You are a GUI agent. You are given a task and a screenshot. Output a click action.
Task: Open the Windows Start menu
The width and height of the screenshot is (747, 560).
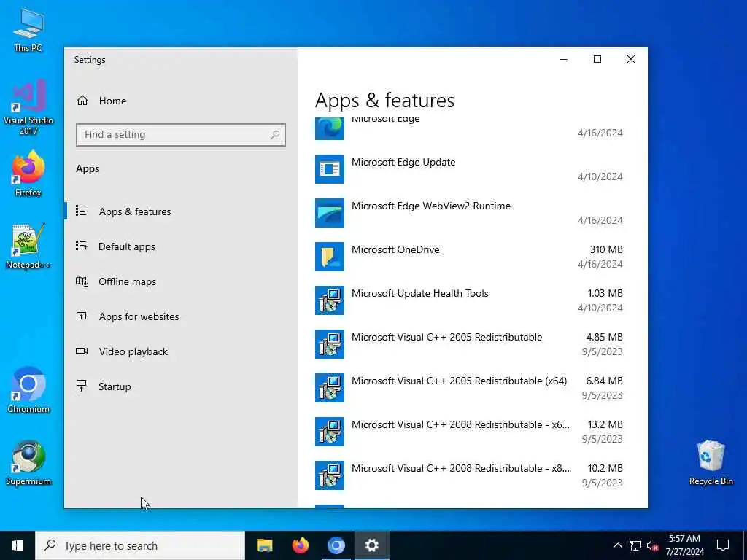pyautogui.click(x=18, y=545)
